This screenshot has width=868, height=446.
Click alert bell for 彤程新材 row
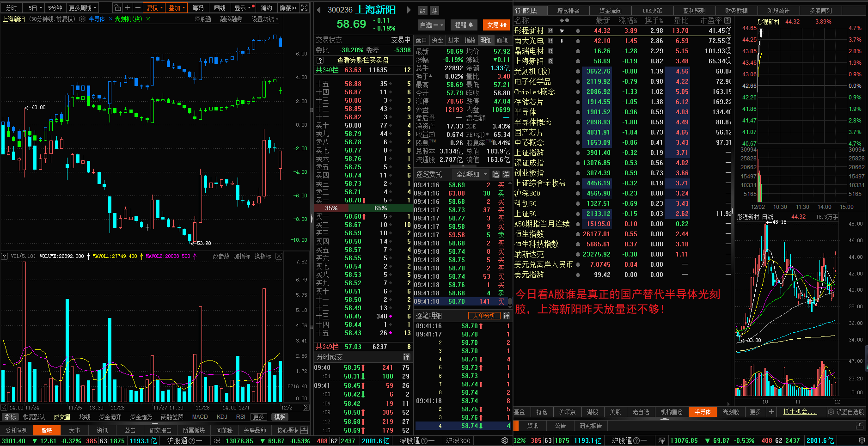(x=578, y=31)
